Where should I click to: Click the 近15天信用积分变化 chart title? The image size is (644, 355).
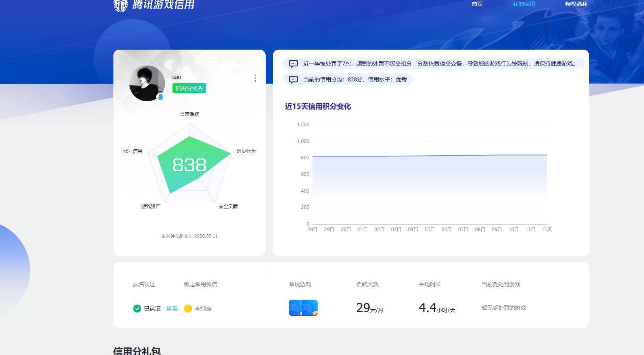pos(318,106)
